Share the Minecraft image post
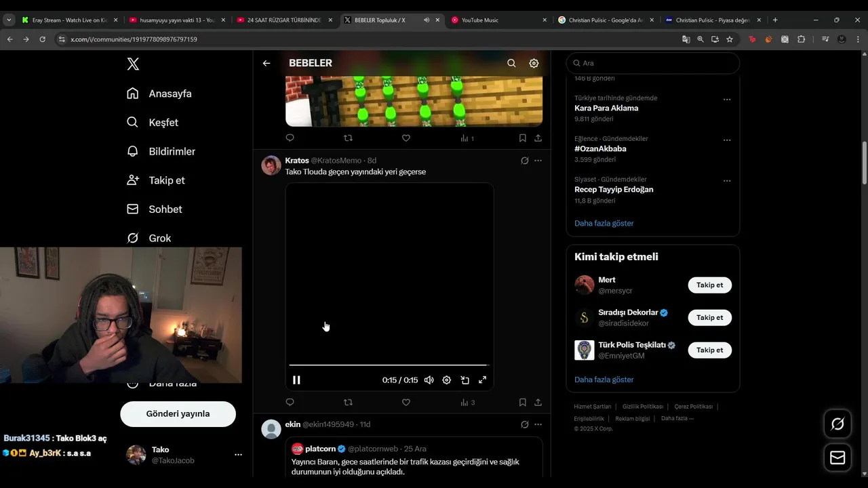Image resolution: width=868 pixels, height=488 pixels. click(538, 138)
